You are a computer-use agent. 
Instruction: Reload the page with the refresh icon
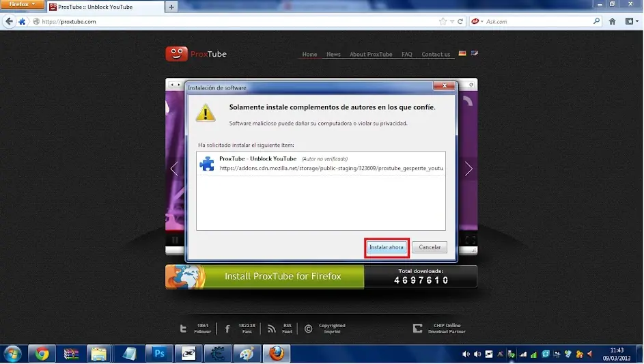pyautogui.click(x=460, y=21)
